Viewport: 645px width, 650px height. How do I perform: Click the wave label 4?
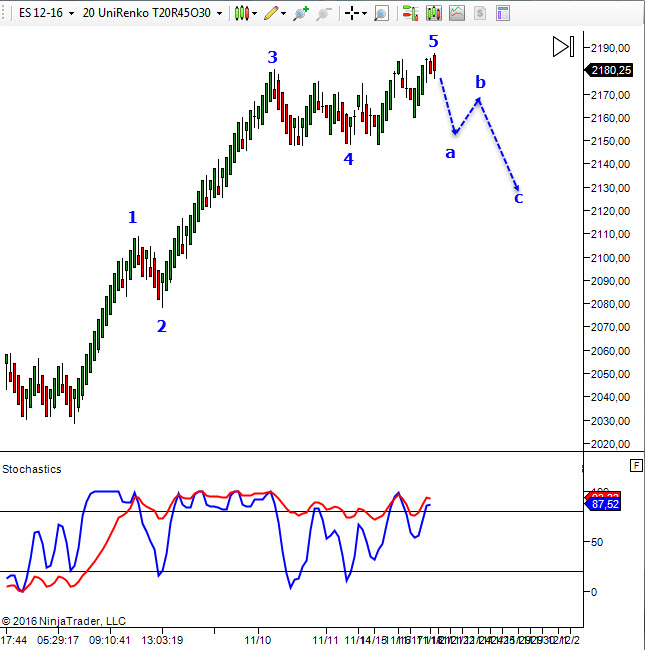(349, 159)
